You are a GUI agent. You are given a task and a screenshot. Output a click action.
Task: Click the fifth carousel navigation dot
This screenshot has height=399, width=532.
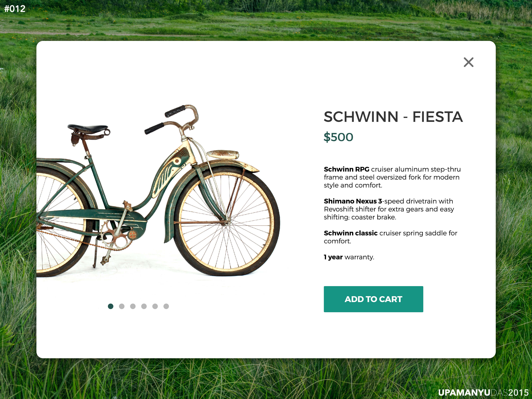(155, 306)
